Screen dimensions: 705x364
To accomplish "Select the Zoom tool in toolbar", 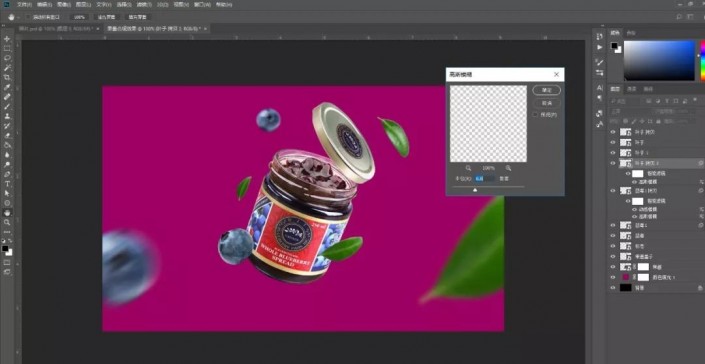I will tap(7, 222).
